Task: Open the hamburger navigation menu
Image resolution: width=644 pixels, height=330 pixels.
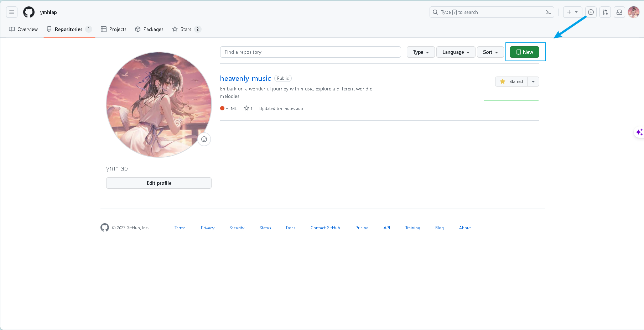Action: click(x=12, y=12)
